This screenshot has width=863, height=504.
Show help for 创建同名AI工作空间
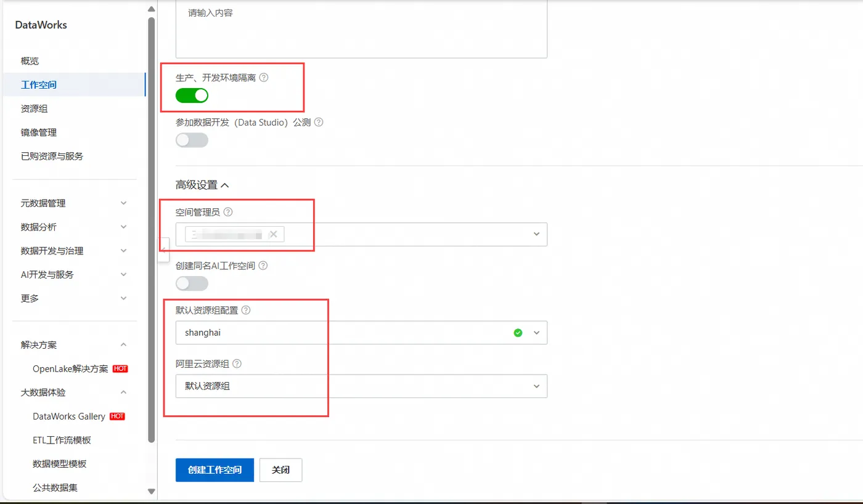tap(263, 266)
